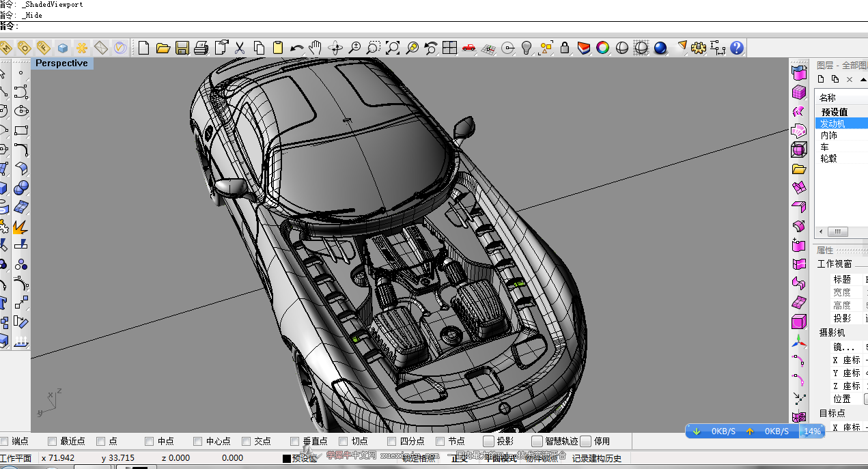
Task: Click the 图层 panel title
Action: point(825,66)
